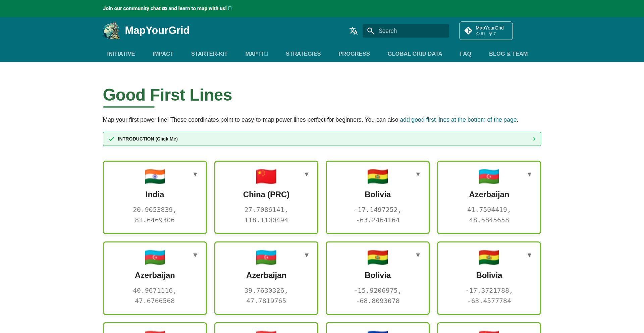Viewport: 644px width, 333px height.
Task: Click the Azerbaijan flag above 41.7504419
Action: [489, 176]
